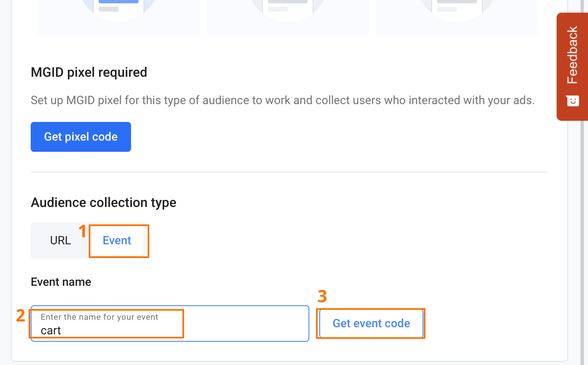Viewport: 588px width, 365px height.
Task: Open the red Feedback side tab label
Action: point(572,55)
